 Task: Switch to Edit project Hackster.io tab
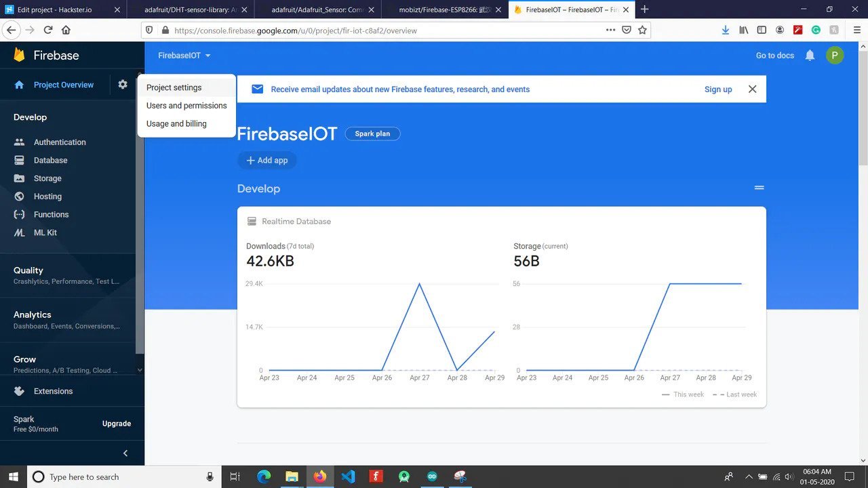[63, 9]
